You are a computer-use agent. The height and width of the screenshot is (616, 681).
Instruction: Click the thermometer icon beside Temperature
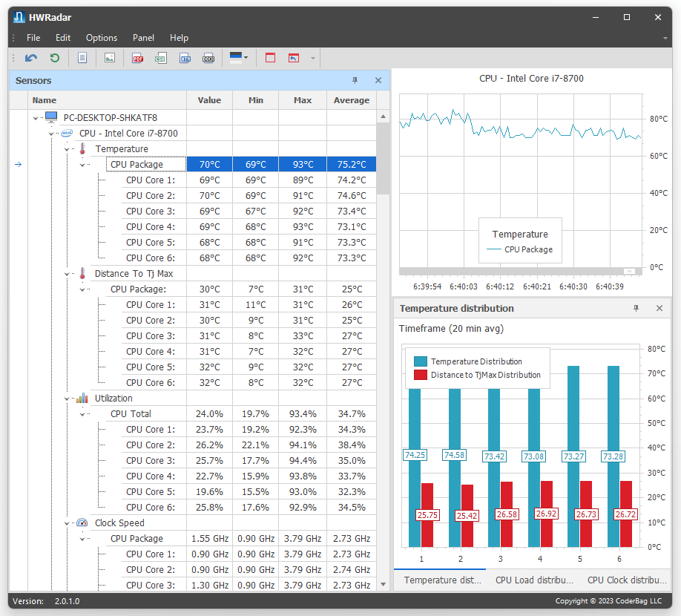click(x=82, y=148)
